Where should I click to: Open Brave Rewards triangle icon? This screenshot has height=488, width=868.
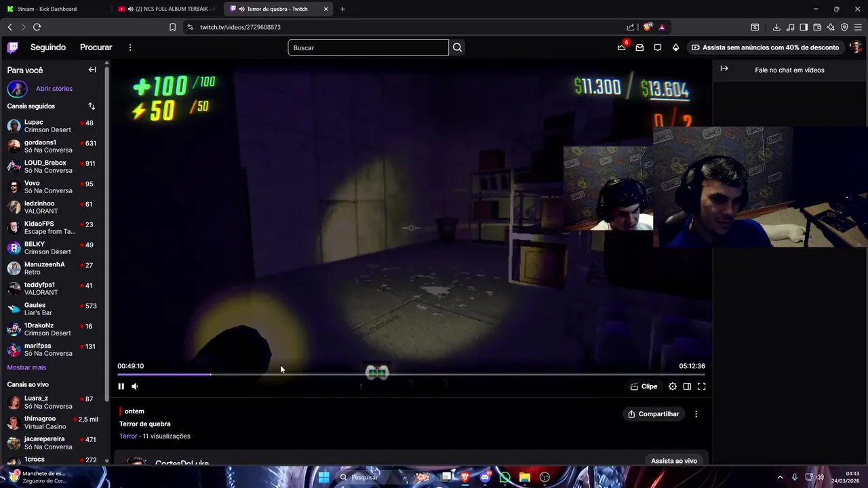point(662,27)
